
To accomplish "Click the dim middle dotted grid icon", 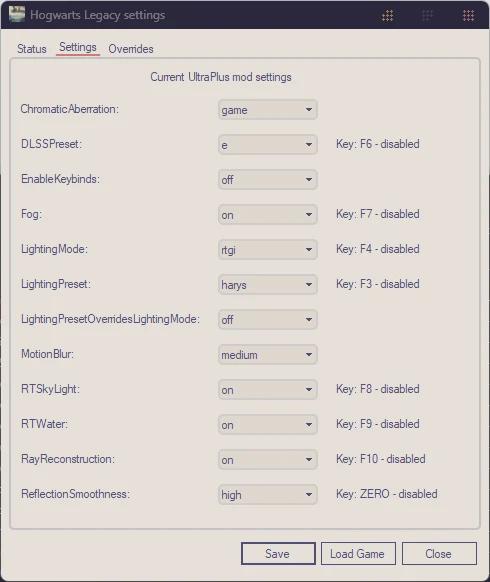I will [428, 16].
